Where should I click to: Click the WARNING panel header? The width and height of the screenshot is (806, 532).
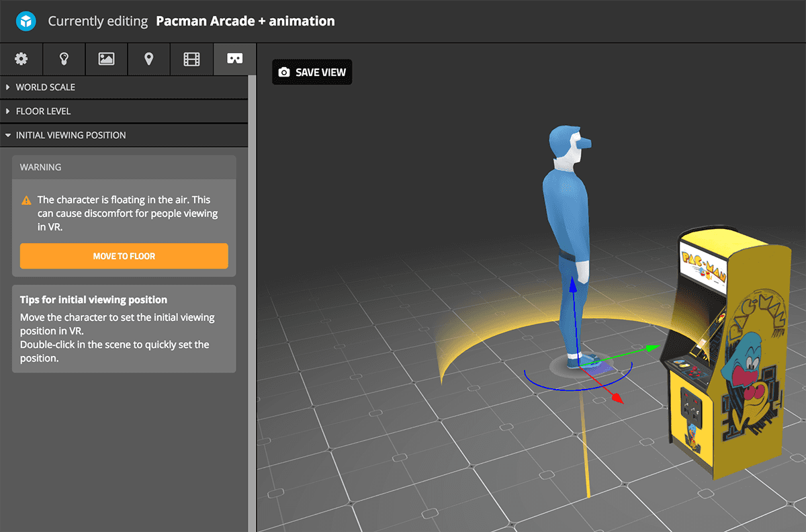124,167
